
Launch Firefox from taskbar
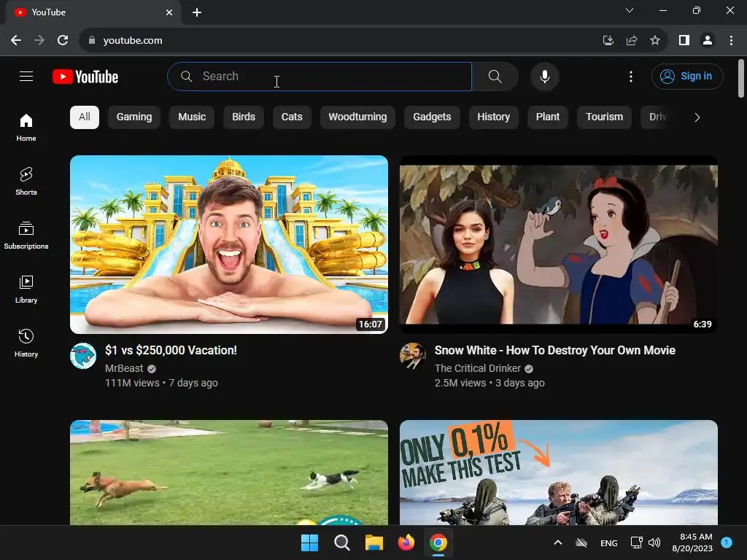pyautogui.click(x=406, y=542)
